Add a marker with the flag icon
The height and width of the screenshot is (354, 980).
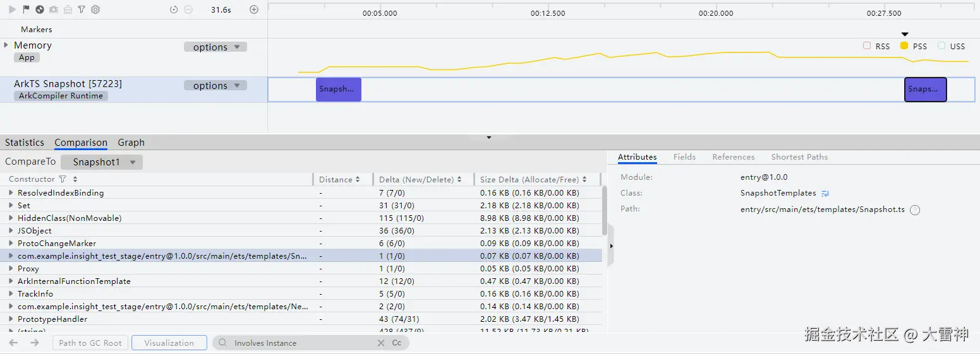pyautogui.click(x=26, y=9)
